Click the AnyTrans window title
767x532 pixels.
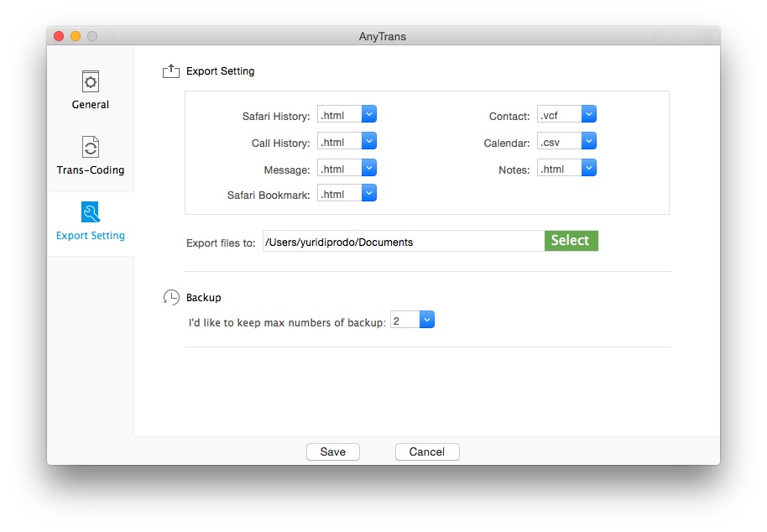click(x=383, y=36)
